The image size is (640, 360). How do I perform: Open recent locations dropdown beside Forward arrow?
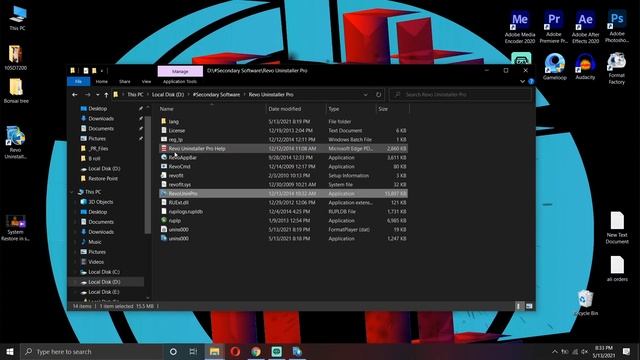tap(97, 95)
